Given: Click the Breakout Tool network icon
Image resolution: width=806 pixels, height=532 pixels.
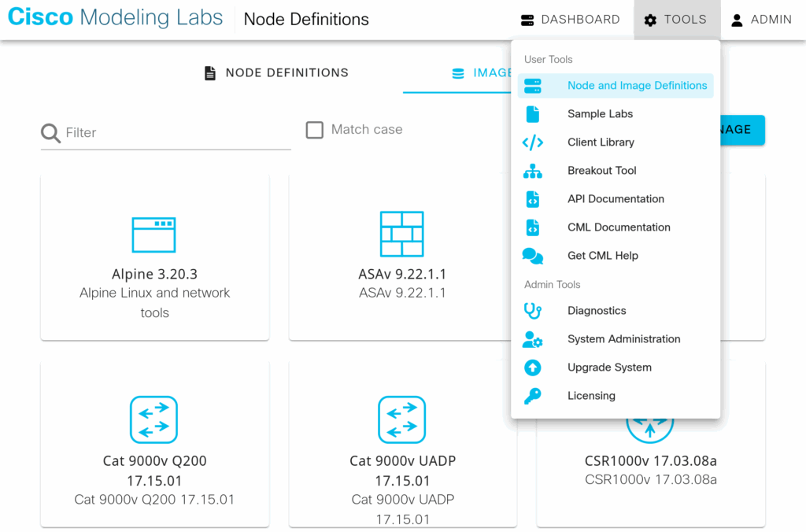Looking at the screenshot, I should pos(533,171).
